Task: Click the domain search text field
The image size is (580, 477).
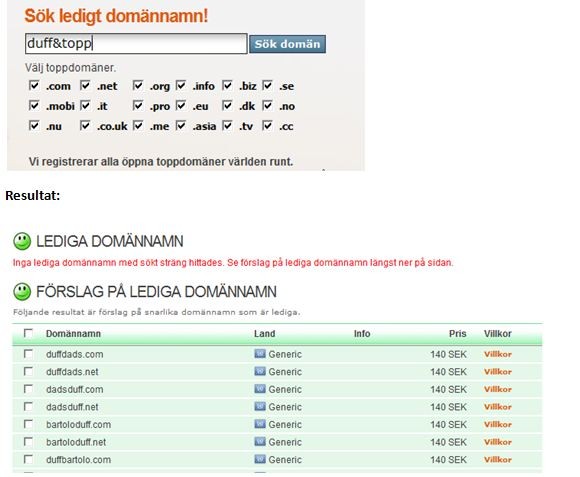Action: click(x=136, y=44)
